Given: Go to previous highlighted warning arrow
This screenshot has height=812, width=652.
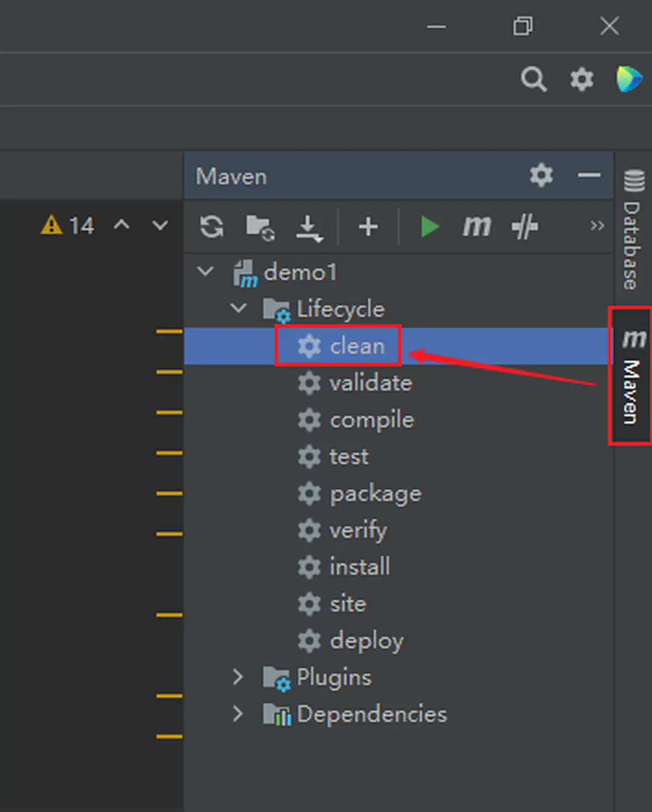Looking at the screenshot, I should 122,224.
